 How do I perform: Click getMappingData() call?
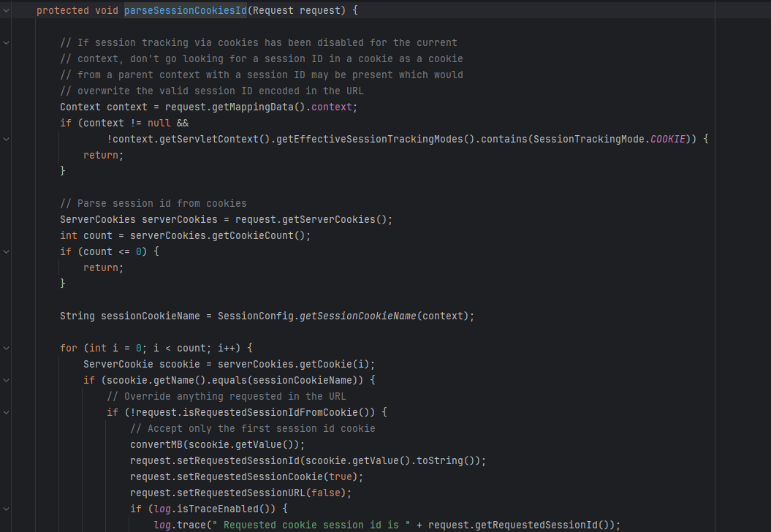click(x=258, y=107)
